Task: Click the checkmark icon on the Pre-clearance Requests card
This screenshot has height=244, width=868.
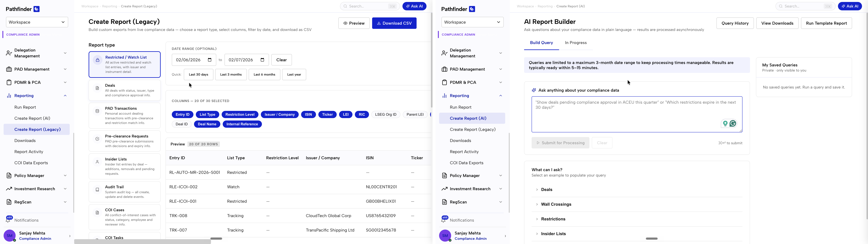Action: pos(97,139)
